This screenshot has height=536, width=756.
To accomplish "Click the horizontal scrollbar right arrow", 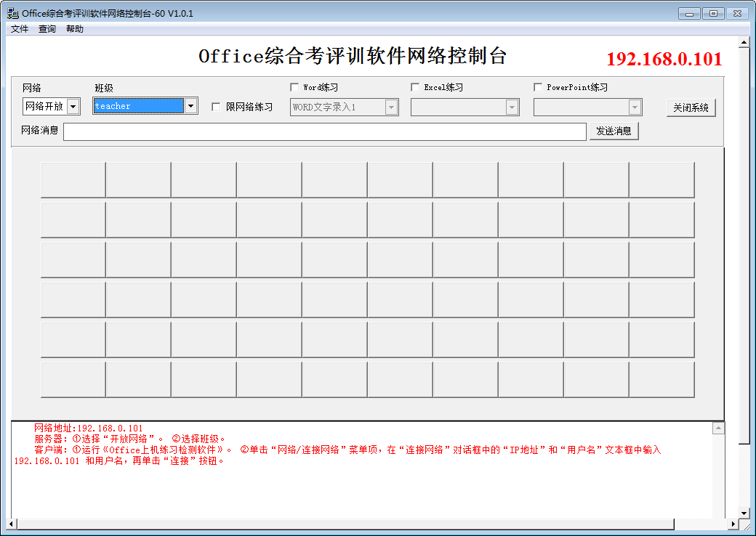I will tap(732, 524).
